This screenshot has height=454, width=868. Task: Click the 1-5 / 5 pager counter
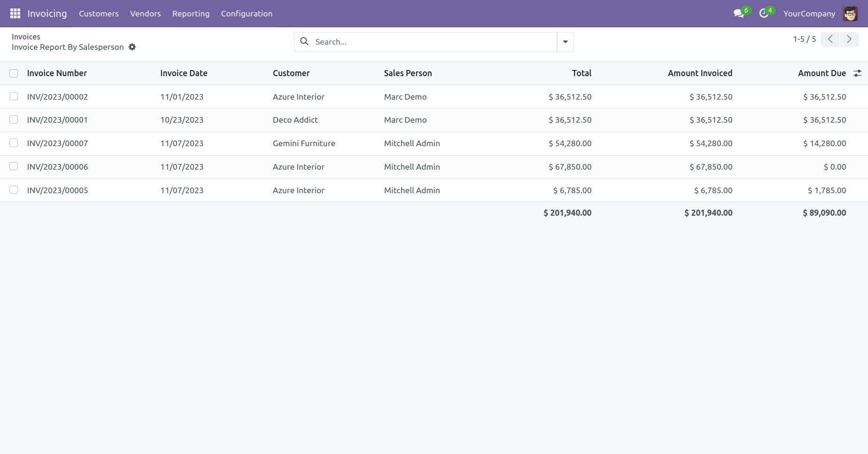pos(805,39)
